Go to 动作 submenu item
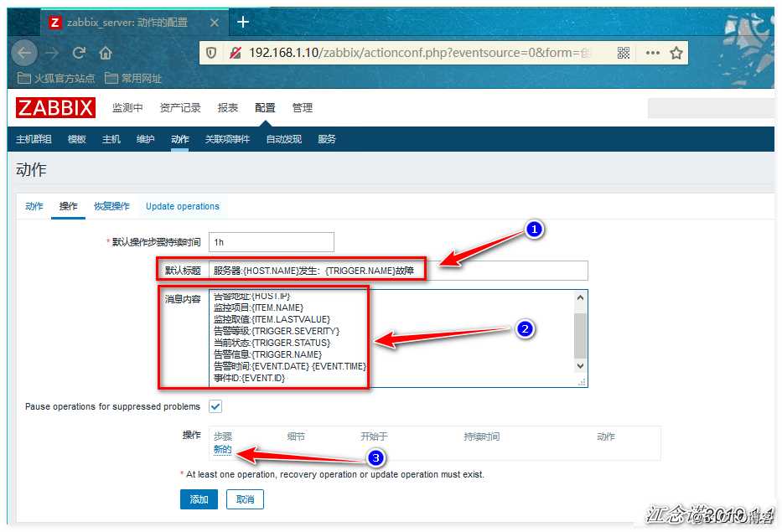Screen dimensions: 782x532 pyautogui.click(x=180, y=139)
